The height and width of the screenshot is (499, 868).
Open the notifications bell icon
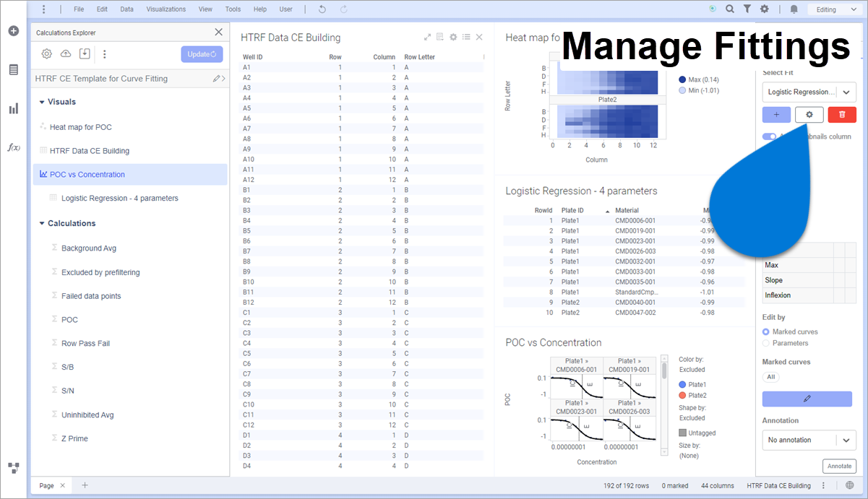coord(794,9)
